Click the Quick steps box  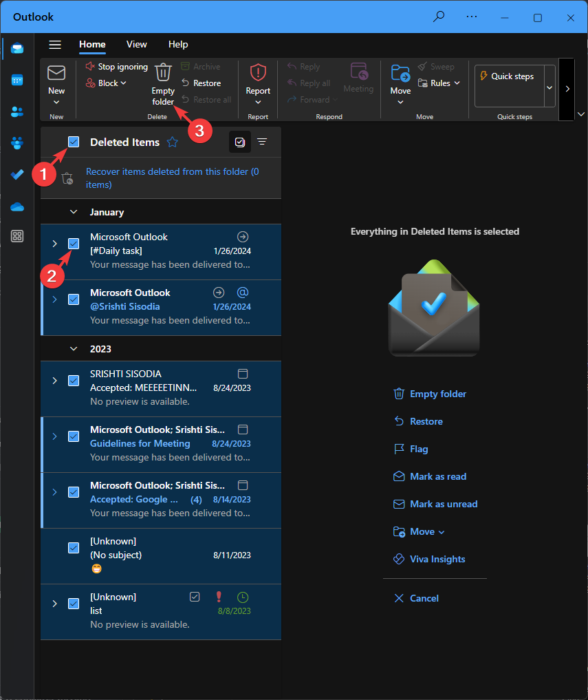510,86
